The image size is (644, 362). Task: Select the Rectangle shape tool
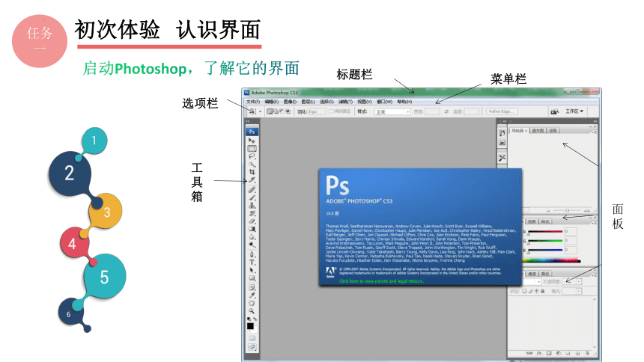point(252,278)
